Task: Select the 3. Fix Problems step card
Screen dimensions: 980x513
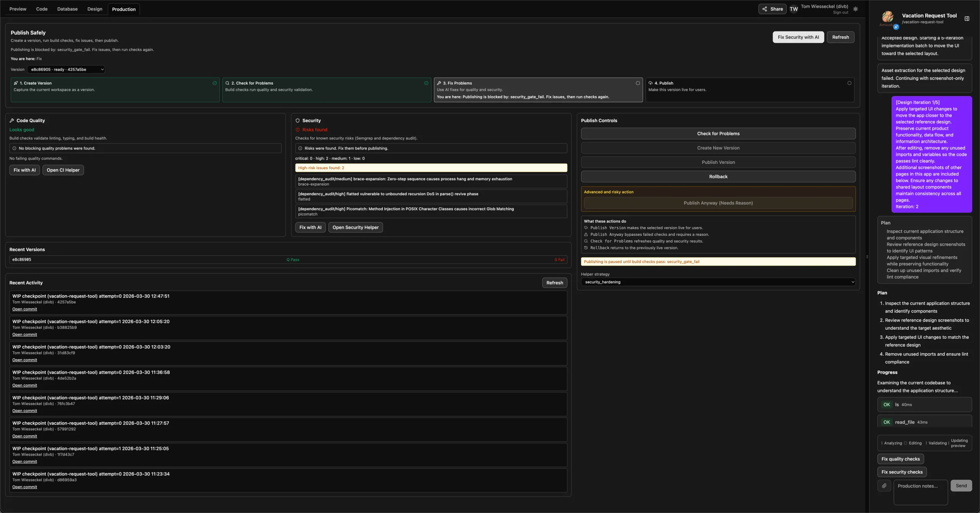Action: click(538, 90)
